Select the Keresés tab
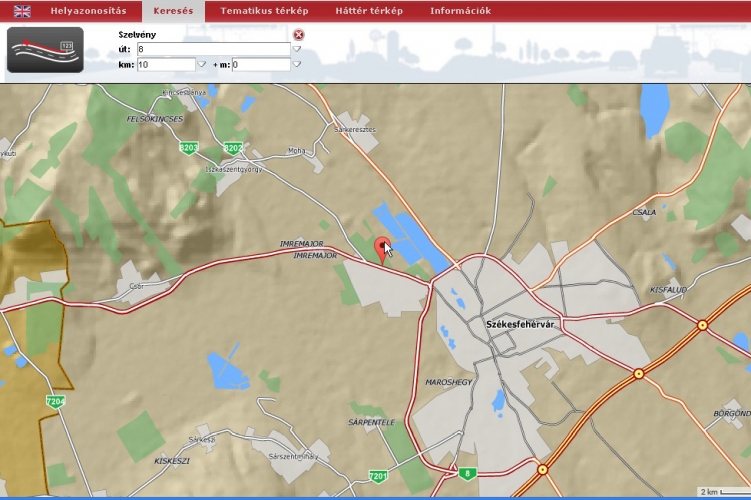This screenshot has height=500, width=751. pos(173,11)
